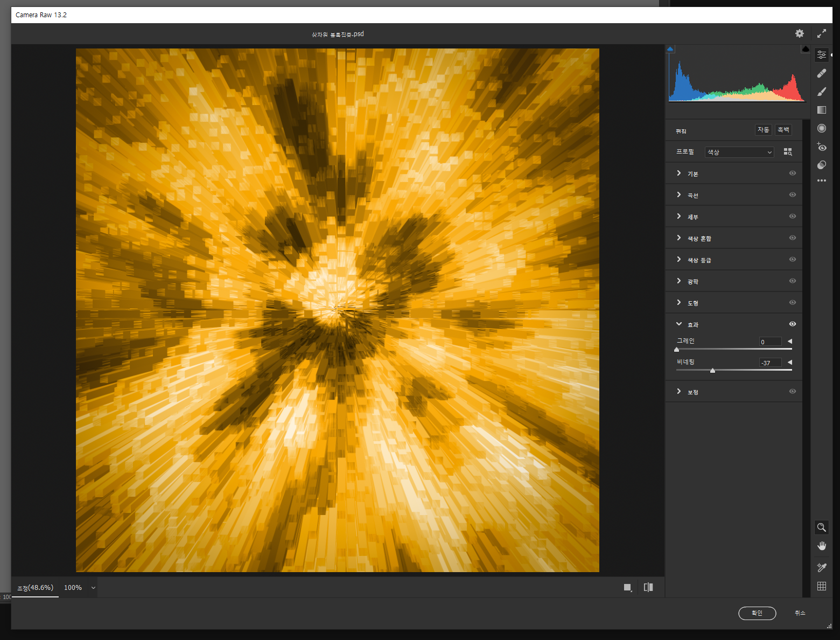Viewport: 840px width, 640px height.
Task: Toggle visibility eye for 세부 panel
Action: (793, 216)
